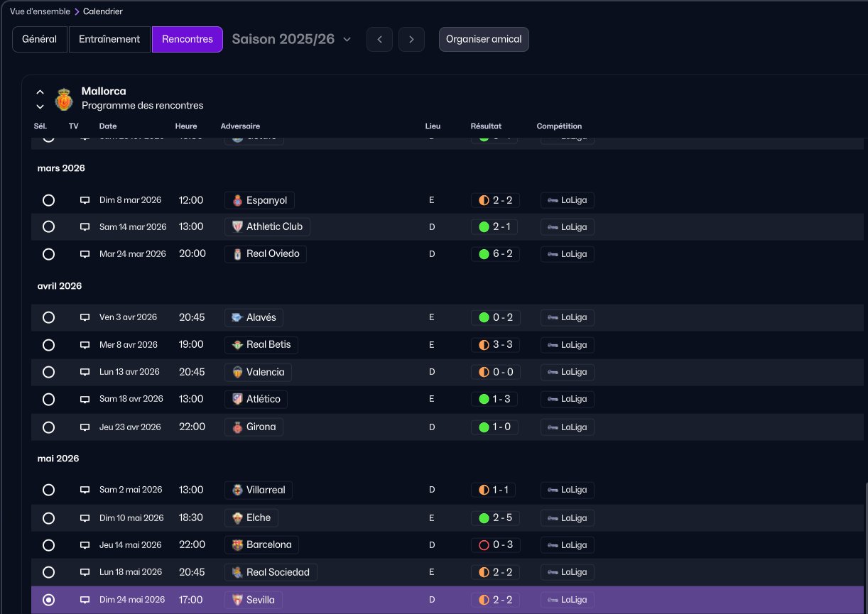Select the Atlético match radio button
This screenshot has height=614, width=868.
[x=48, y=399]
